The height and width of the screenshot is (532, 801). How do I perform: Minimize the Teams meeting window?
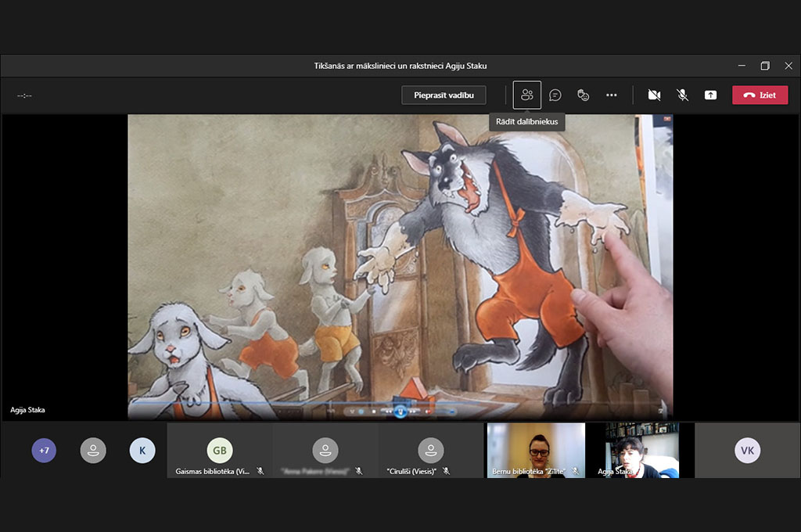(x=742, y=66)
